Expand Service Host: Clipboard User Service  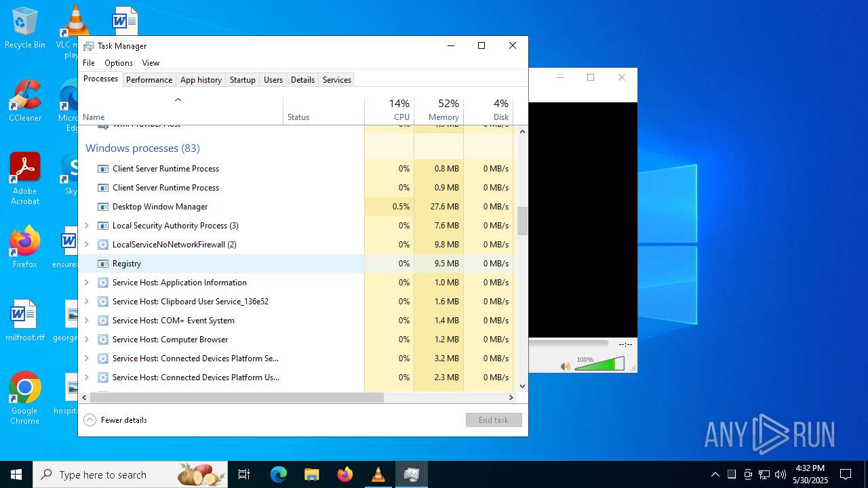(86, 302)
